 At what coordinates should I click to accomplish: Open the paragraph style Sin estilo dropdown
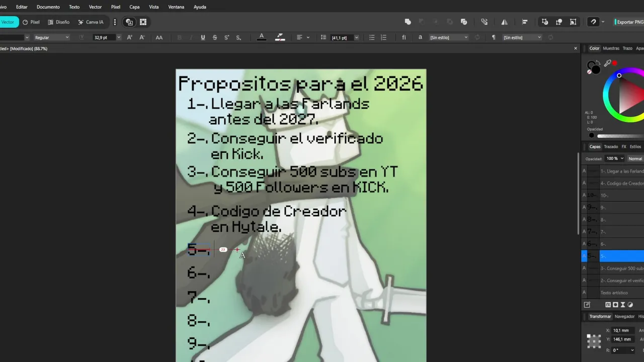(522, 37)
